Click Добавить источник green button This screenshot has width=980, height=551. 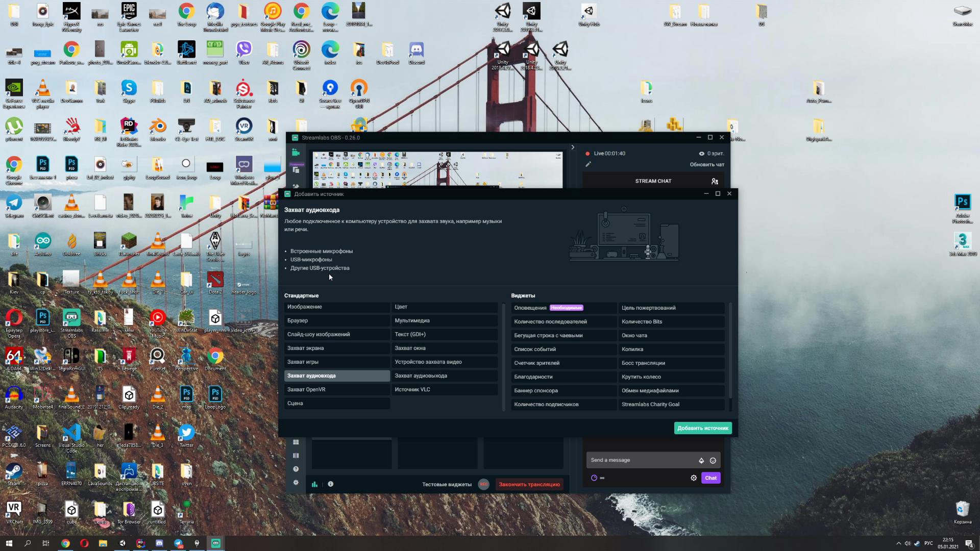(x=703, y=428)
